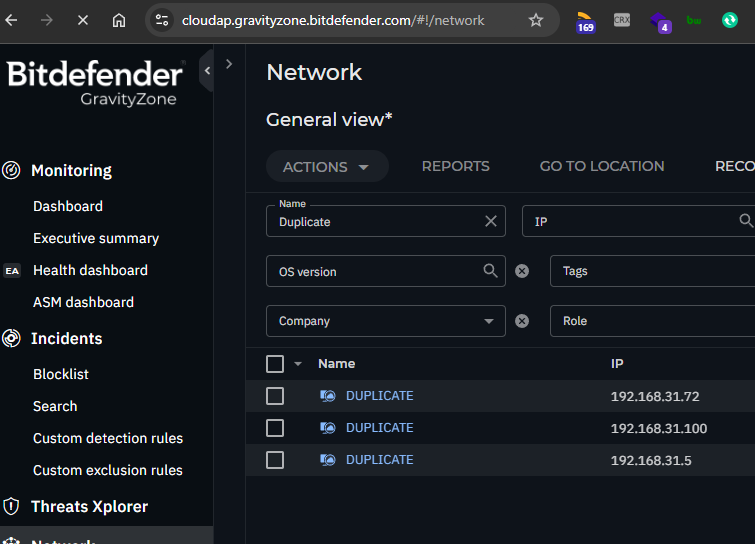755x544 pixels.
Task: Open DUPLICATE endpoint with IP 192.168.31.5
Action: point(379,460)
